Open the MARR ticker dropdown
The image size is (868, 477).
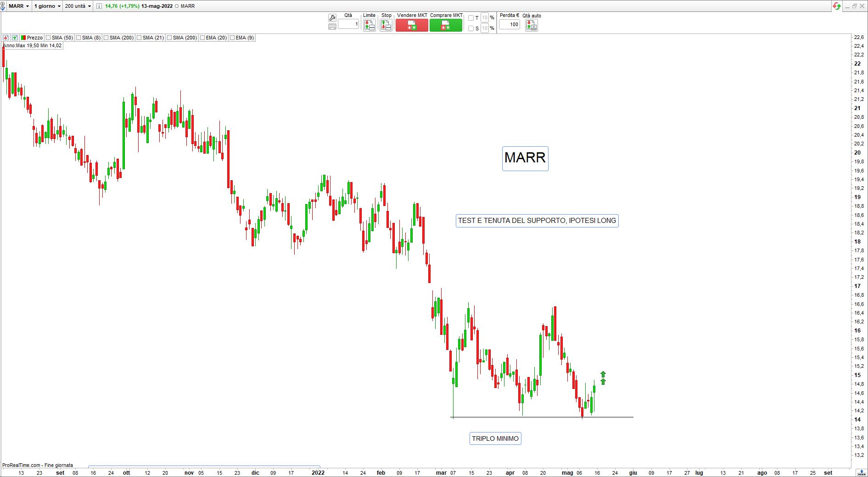point(19,6)
